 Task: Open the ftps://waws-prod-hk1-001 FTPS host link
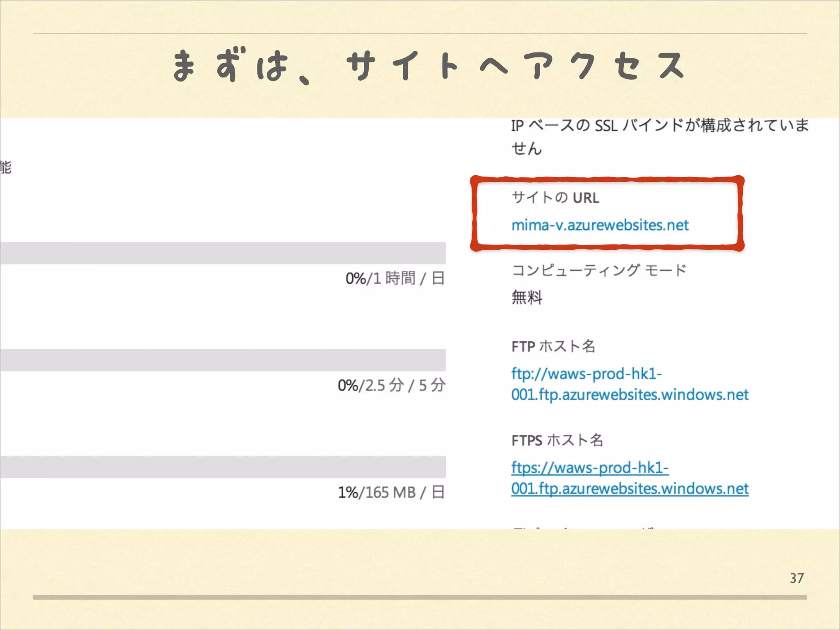pyautogui.click(x=630, y=478)
